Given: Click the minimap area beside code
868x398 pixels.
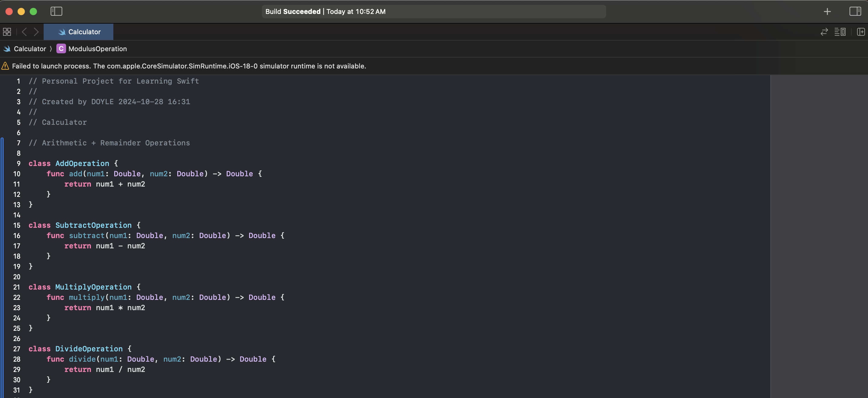Looking at the screenshot, I should click(819, 236).
